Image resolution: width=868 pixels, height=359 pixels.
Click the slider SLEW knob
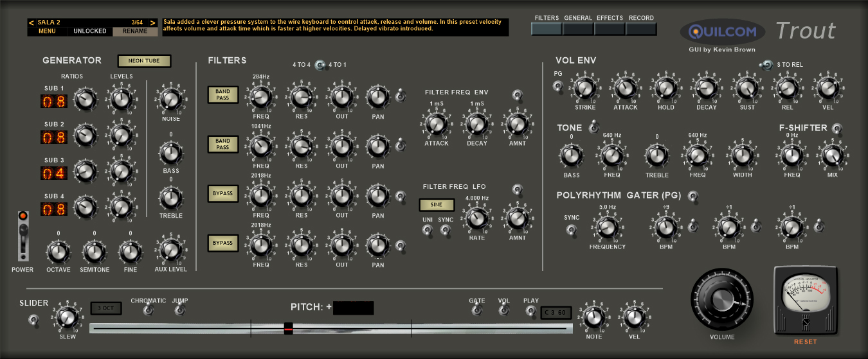click(x=67, y=317)
